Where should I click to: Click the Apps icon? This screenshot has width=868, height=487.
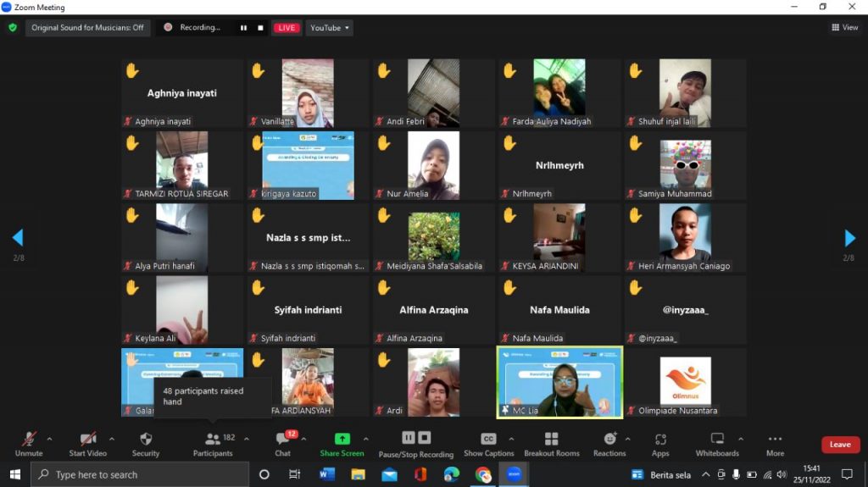pyautogui.click(x=660, y=439)
